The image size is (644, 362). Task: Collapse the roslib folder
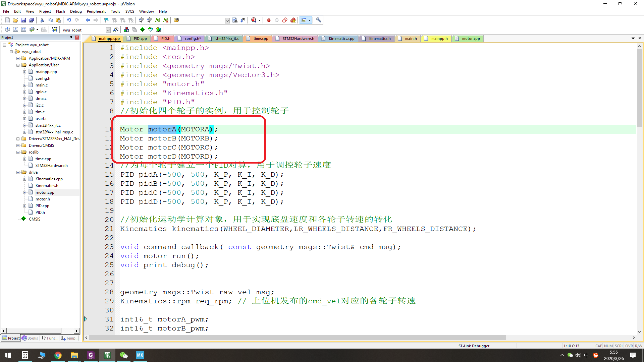tap(18, 152)
